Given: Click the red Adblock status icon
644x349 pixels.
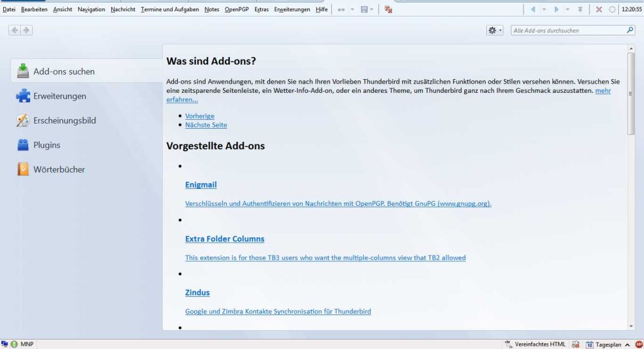Looking at the screenshot, I should tap(640, 345).
